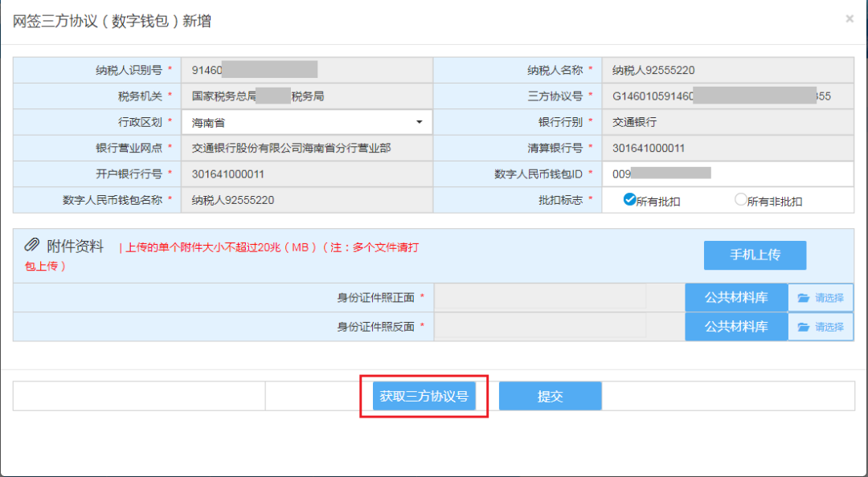
Task: Click the 三方协议号 field
Action: (x=727, y=96)
